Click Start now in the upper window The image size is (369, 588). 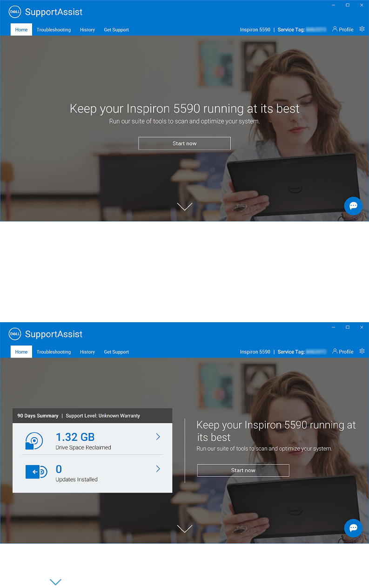pos(185,143)
